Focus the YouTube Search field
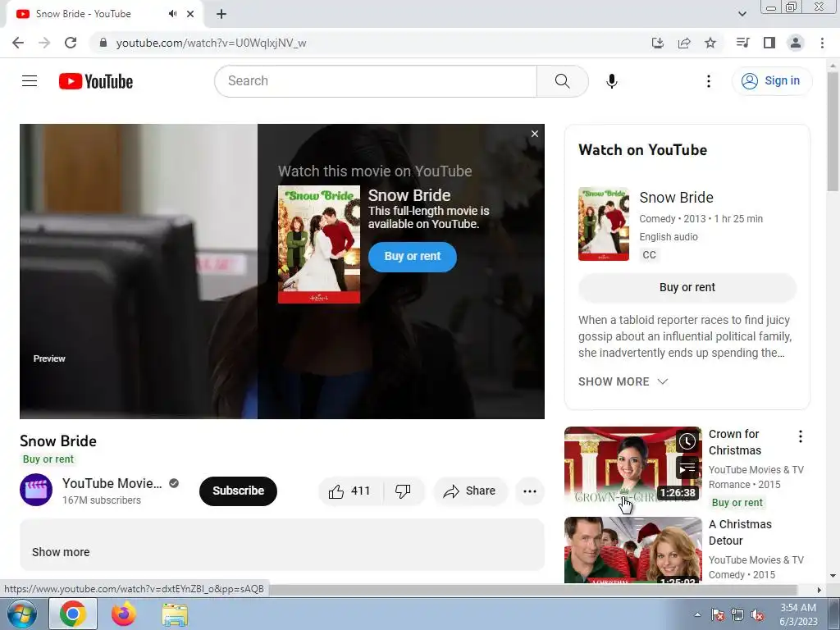 click(x=376, y=81)
